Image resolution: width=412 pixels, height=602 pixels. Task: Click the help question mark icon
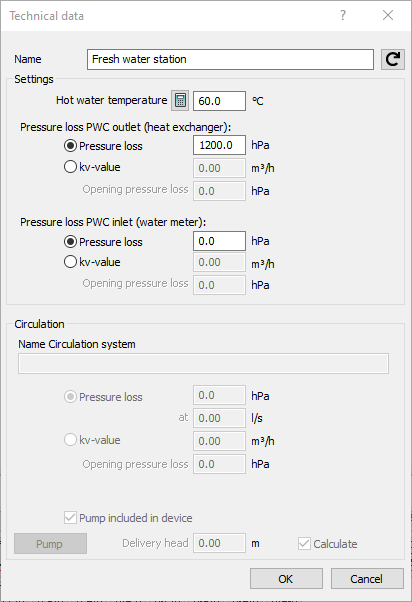coord(343,16)
